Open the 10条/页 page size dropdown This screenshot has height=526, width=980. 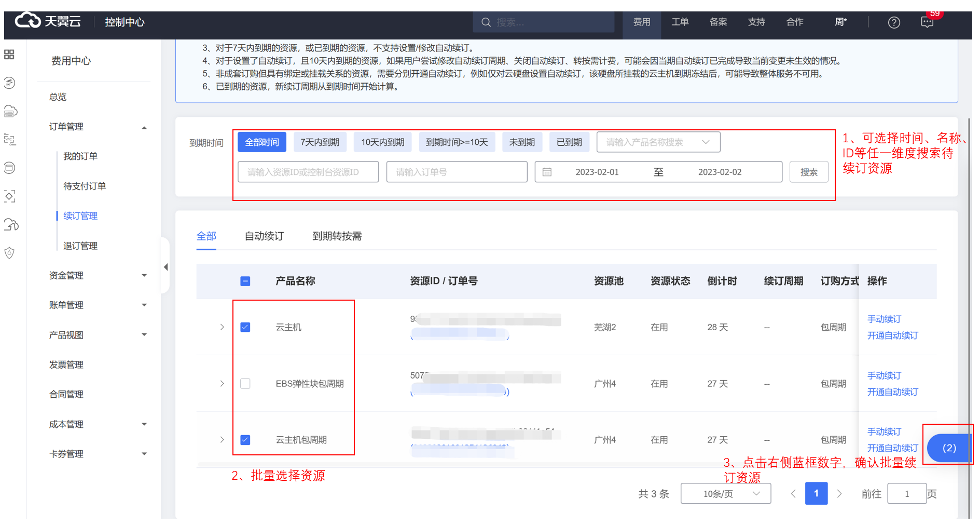[725, 494]
